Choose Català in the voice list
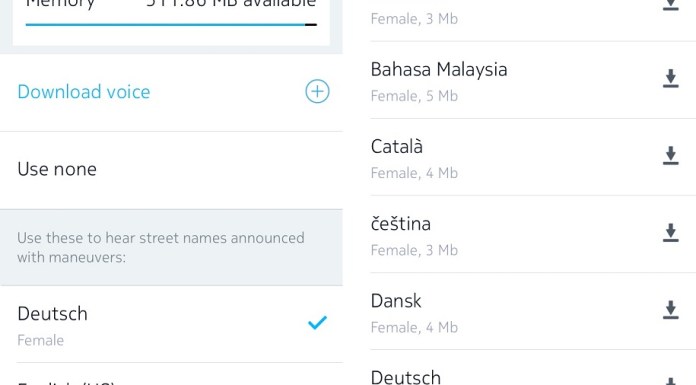Screen dimensions: 696x385 click(533, 157)
